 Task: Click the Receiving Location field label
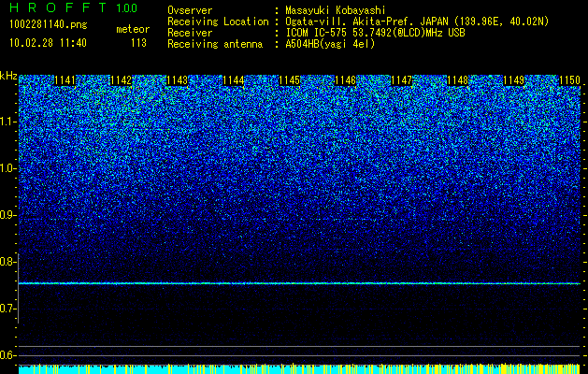tap(218, 22)
